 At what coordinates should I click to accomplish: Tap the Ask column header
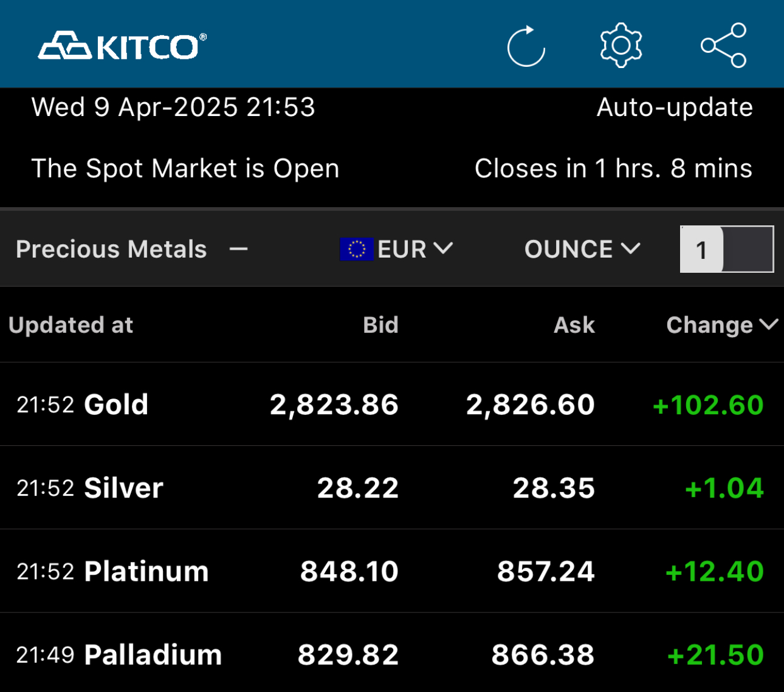tap(574, 325)
